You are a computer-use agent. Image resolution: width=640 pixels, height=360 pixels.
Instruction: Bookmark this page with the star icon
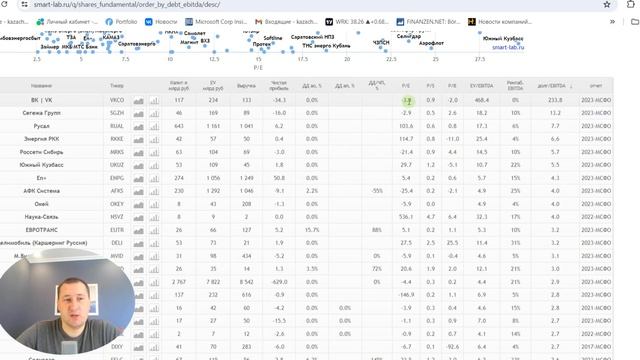tap(607, 4)
